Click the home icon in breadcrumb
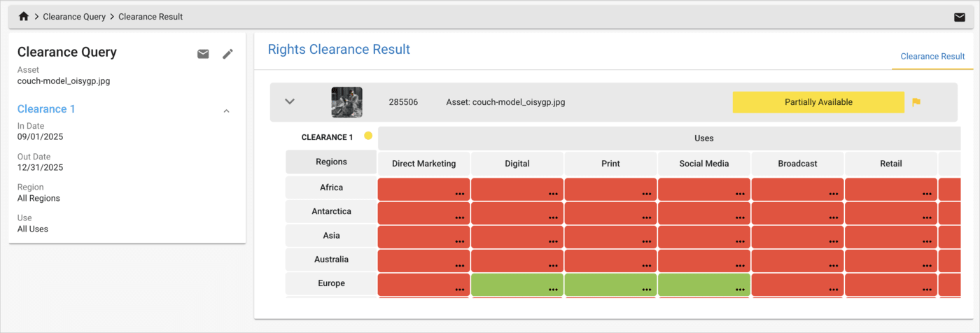This screenshot has width=980, height=333. click(24, 17)
